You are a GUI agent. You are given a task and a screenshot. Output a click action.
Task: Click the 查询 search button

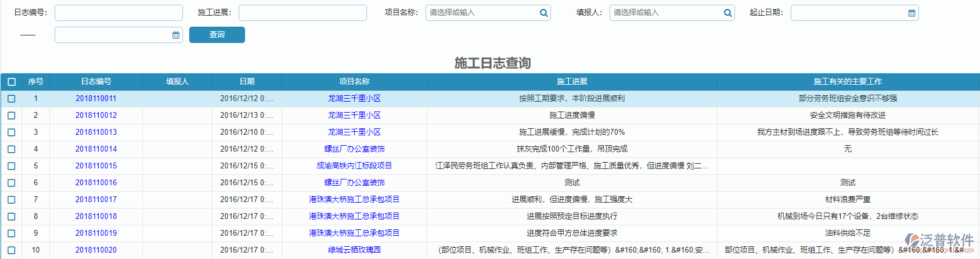pos(217,35)
